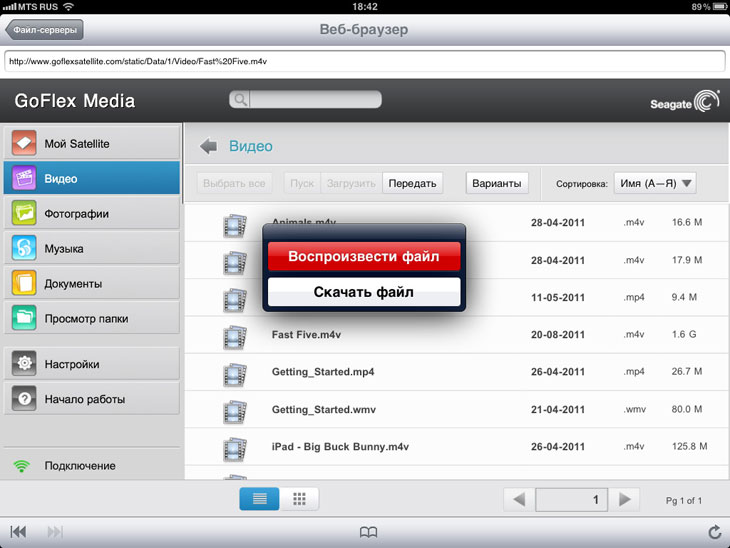
Task: Switch to grid thumbnail view
Action: [299, 499]
